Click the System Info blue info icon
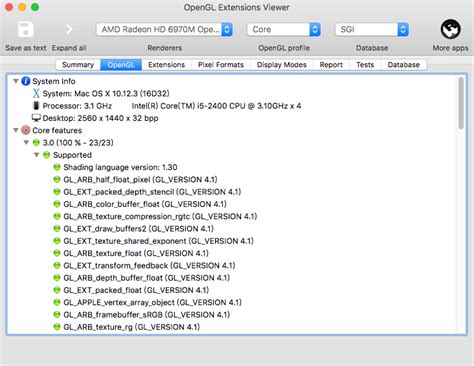The width and height of the screenshot is (474, 366). [26, 81]
